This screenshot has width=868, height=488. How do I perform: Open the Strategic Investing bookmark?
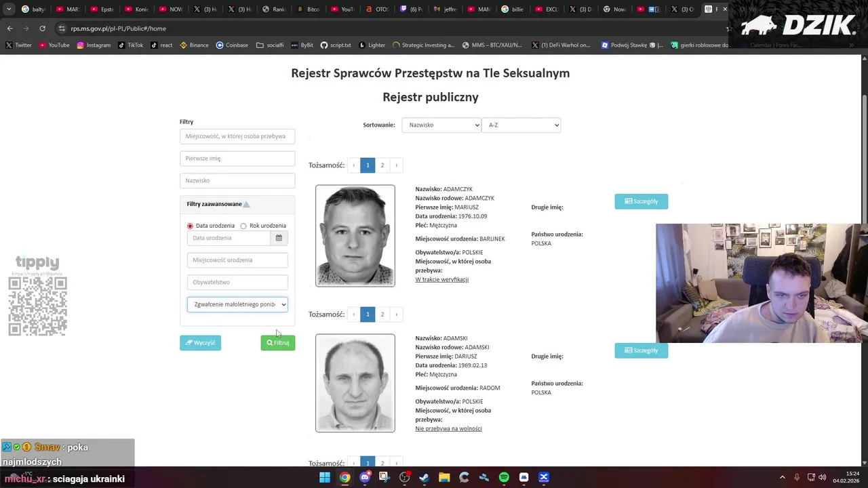pyautogui.click(x=424, y=45)
